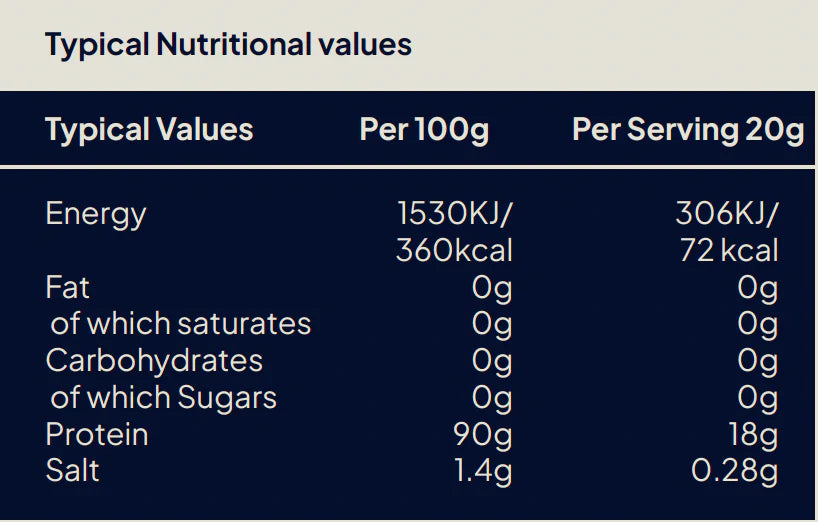Select the Fat row label
This screenshot has width=818, height=522.
(x=68, y=288)
